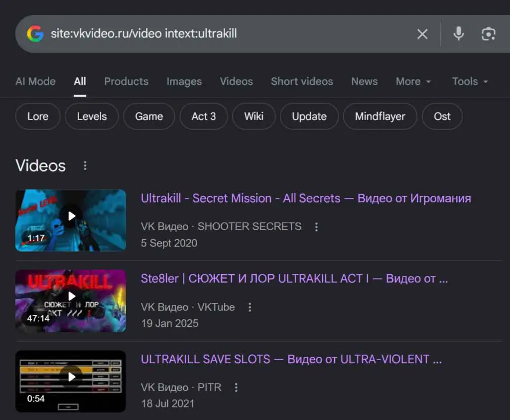Image resolution: width=510 pixels, height=420 pixels.
Task: Click the VK Видео · PITR source text
Action: pos(181,388)
